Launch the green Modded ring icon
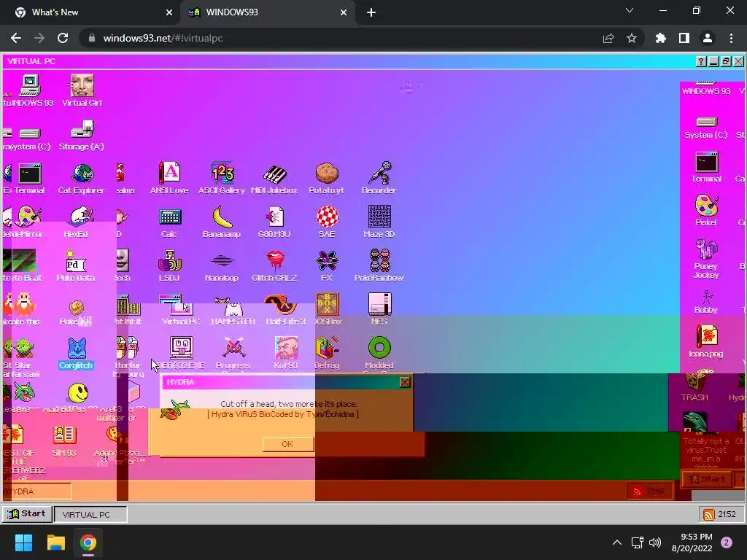This screenshot has height=560, width=747. point(379,354)
